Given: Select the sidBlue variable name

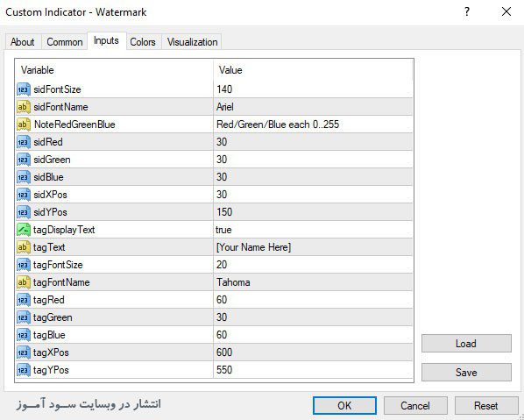Looking at the screenshot, I should click(48, 177).
